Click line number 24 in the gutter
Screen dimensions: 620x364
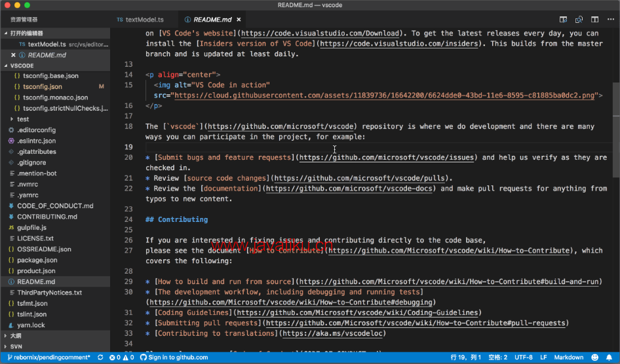tap(128, 219)
